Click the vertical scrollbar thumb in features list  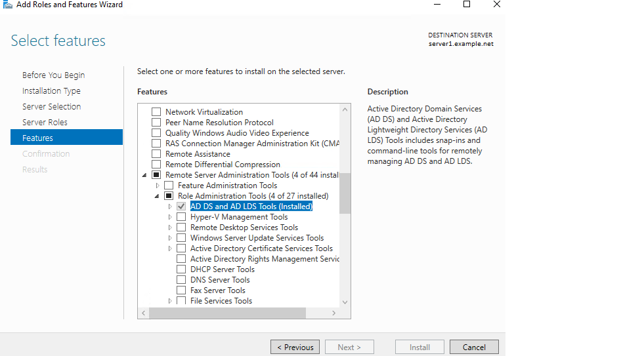(x=345, y=193)
